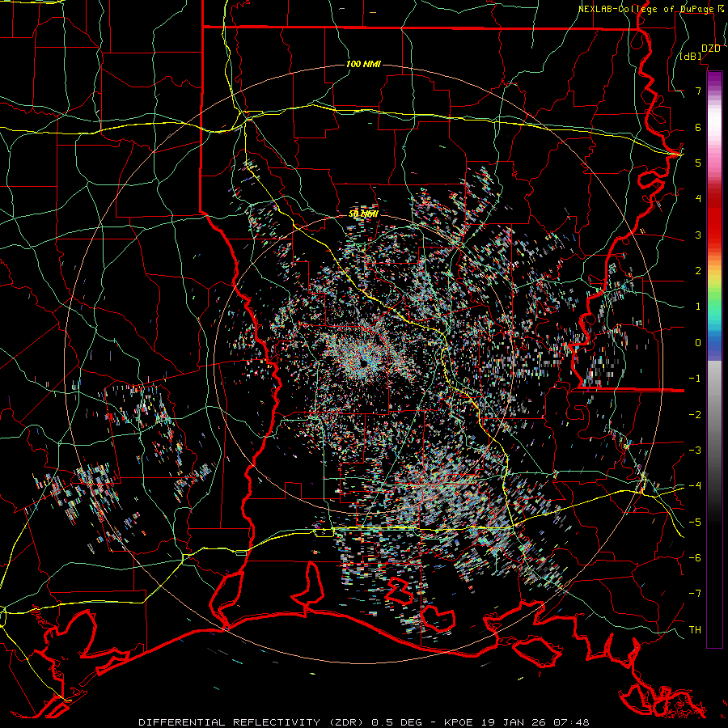Click the 3 tick label on the scale

click(698, 235)
